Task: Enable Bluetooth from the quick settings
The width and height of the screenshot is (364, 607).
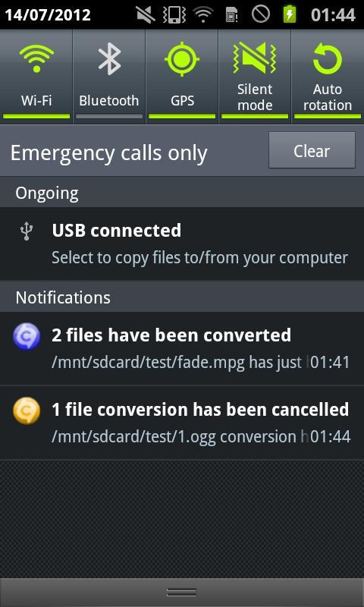Action: pos(109,77)
